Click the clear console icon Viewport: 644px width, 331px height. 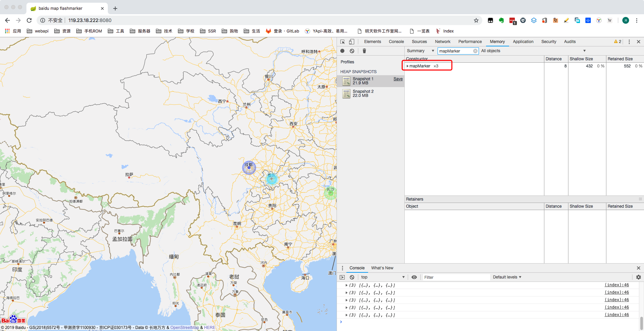coord(352,277)
